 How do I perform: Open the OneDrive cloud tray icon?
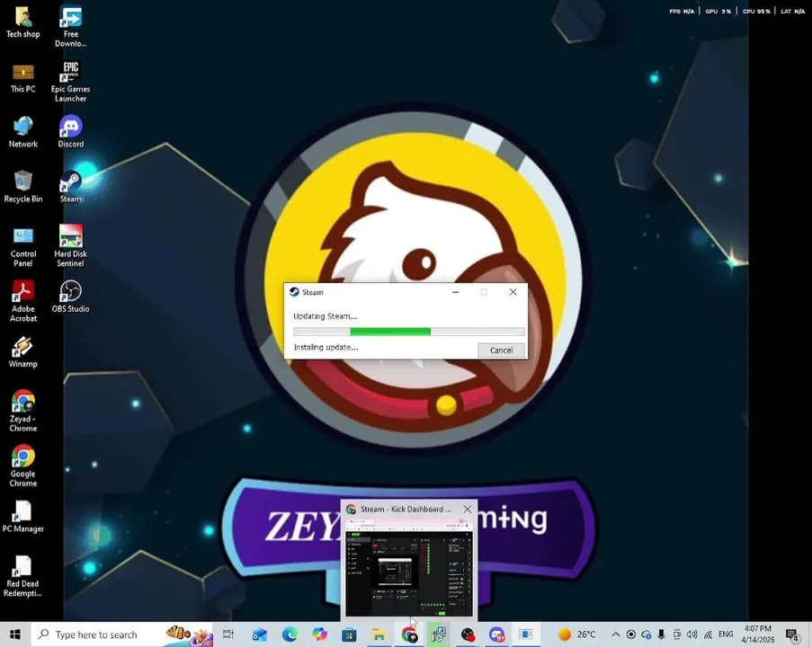[647, 634]
